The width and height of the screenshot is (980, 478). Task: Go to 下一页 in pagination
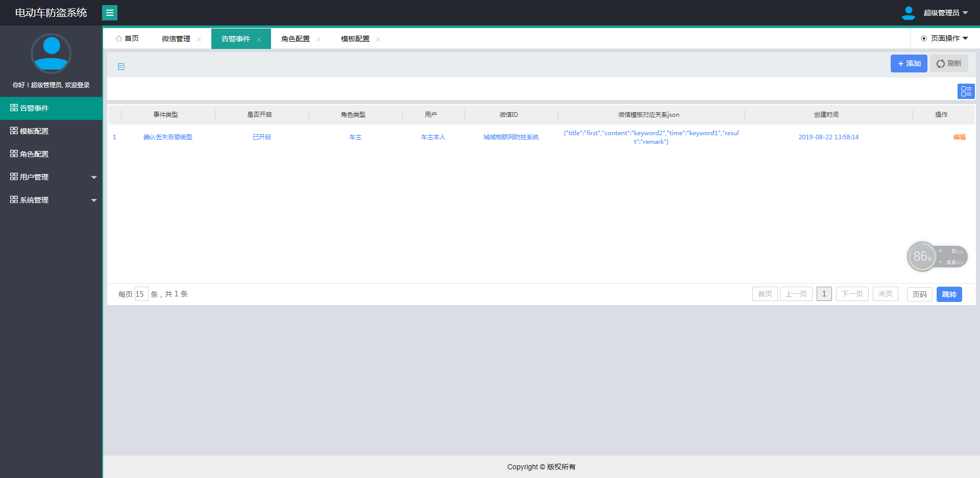click(852, 294)
